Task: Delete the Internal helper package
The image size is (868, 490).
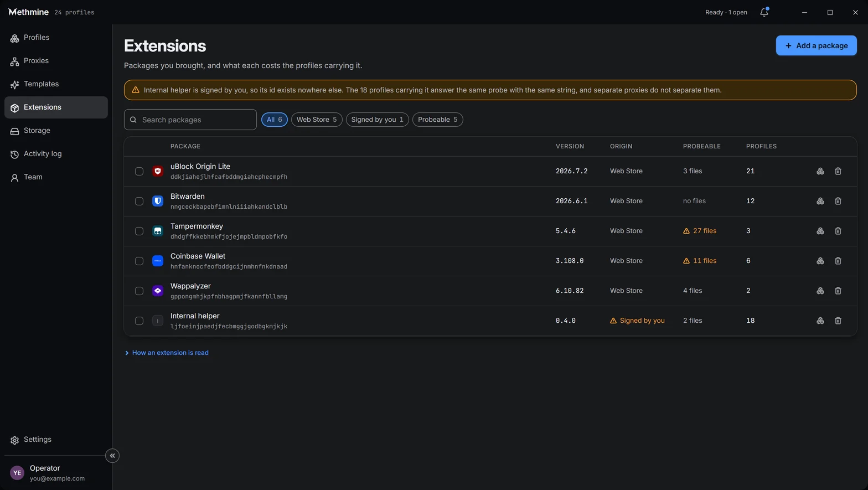Action: [x=838, y=321]
